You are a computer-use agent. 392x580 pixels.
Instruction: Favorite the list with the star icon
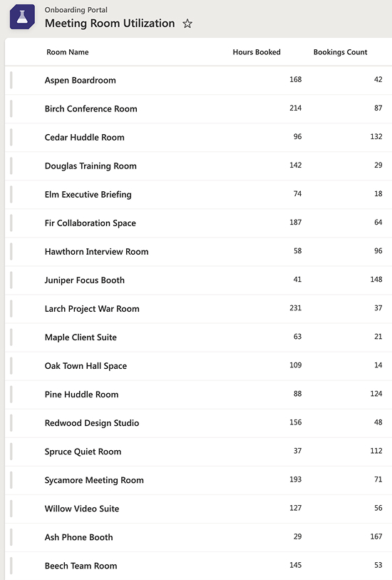pos(187,24)
